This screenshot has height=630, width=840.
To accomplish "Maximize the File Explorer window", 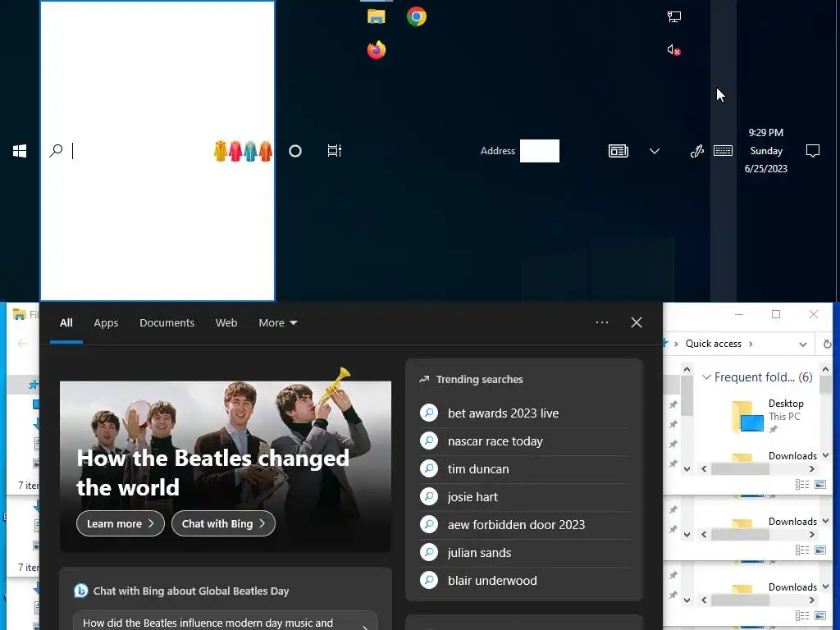I will click(x=776, y=314).
